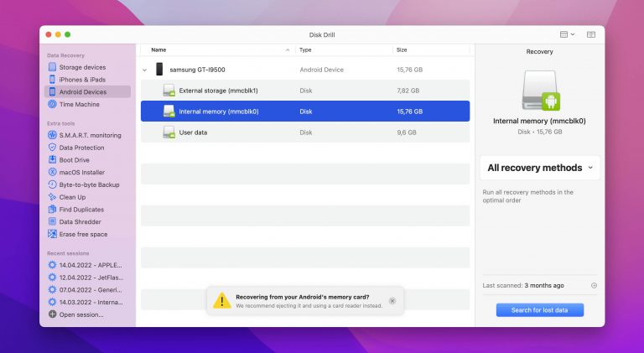Dismiss the memory card warning notification

(x=392, y=301)
